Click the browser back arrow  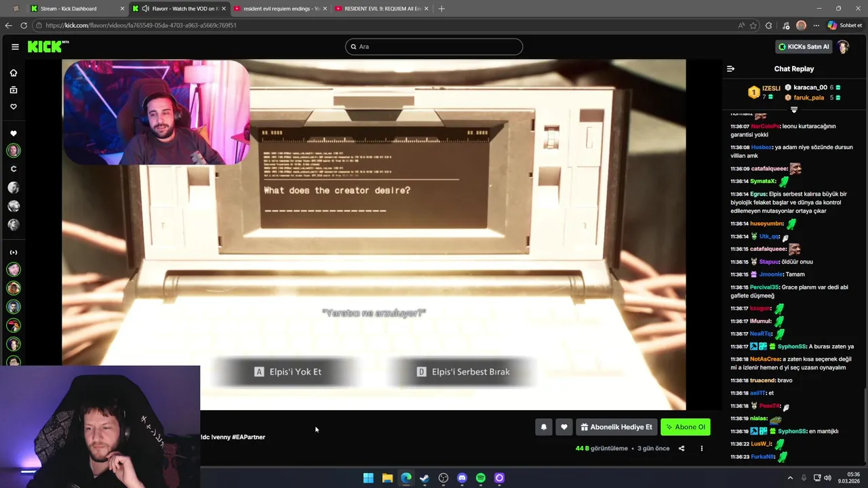pyautogui.click(x=8, y=25)
